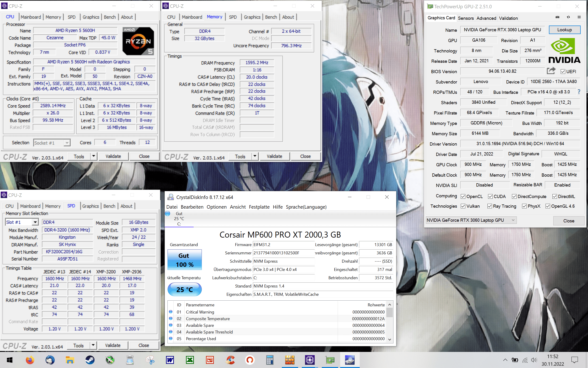Click the GPU-Z refresh icon

[568, 17]
